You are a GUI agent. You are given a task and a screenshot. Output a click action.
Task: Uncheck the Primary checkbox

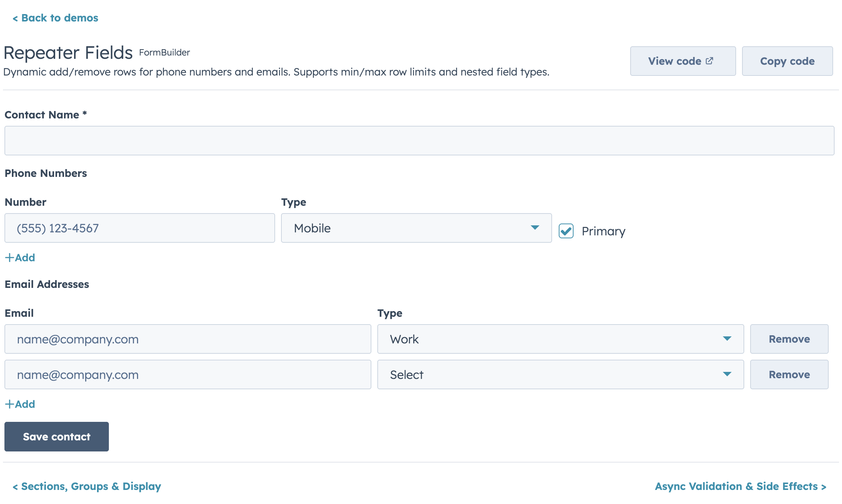(566, 231)
